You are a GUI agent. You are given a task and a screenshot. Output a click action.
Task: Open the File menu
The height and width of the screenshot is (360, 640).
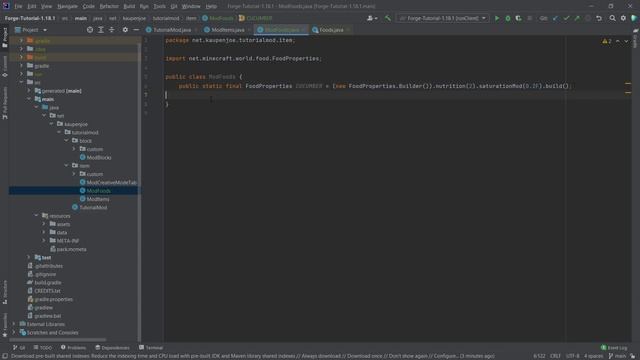[18, 7]
